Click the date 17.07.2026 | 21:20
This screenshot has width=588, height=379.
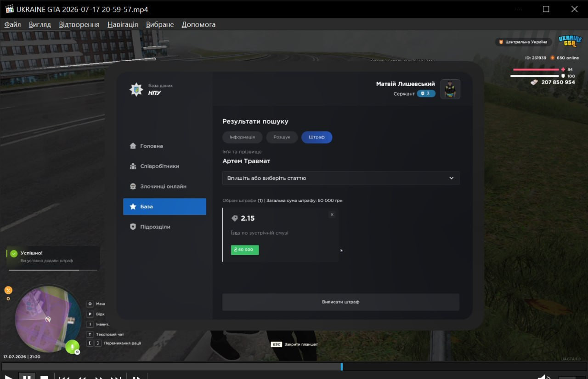22,356
